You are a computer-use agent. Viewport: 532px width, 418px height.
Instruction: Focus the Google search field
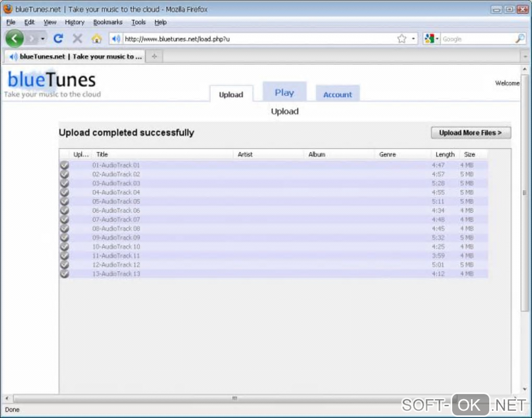coord(477,39)
